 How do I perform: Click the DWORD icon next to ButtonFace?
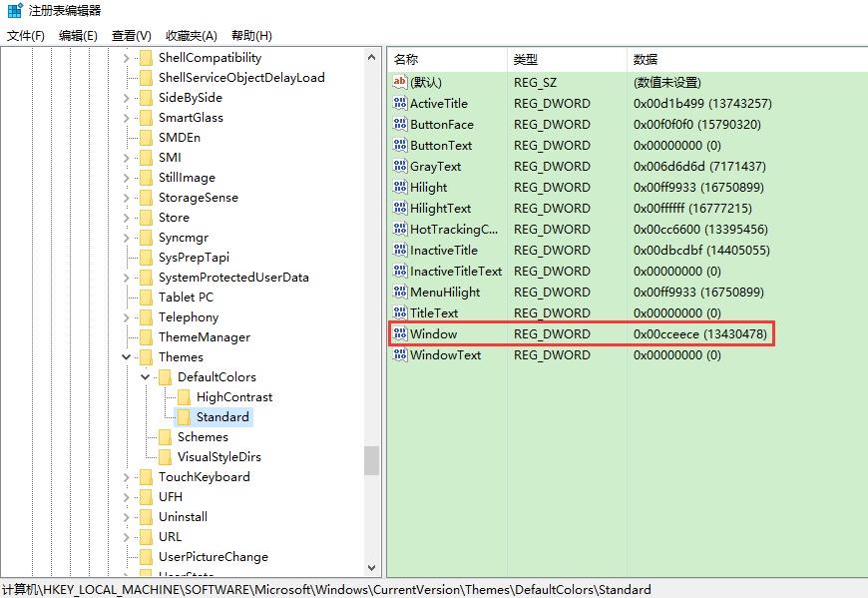(400, 124)
